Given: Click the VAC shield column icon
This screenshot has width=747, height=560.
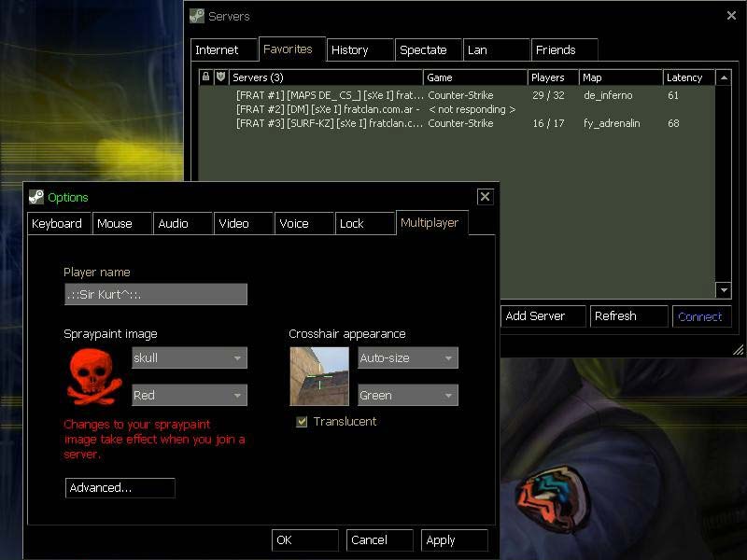Looking at the screenshot, I should click(x=220, y=77).
